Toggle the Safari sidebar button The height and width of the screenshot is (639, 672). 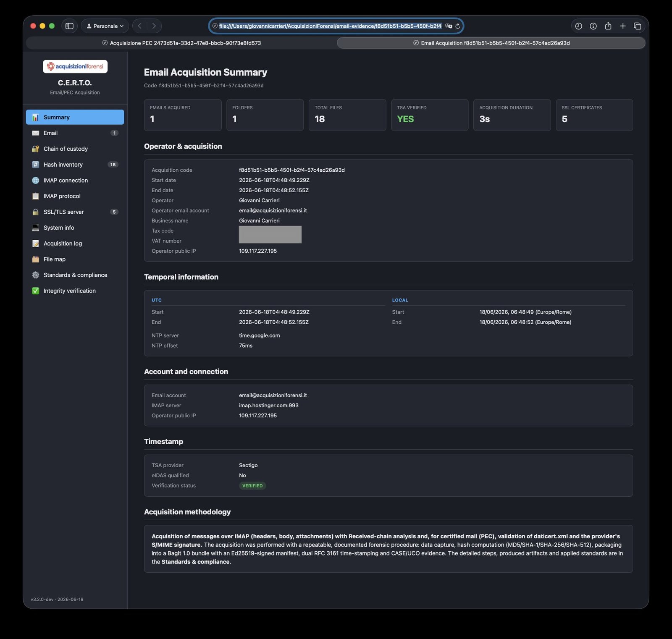[x=70, y=26]
